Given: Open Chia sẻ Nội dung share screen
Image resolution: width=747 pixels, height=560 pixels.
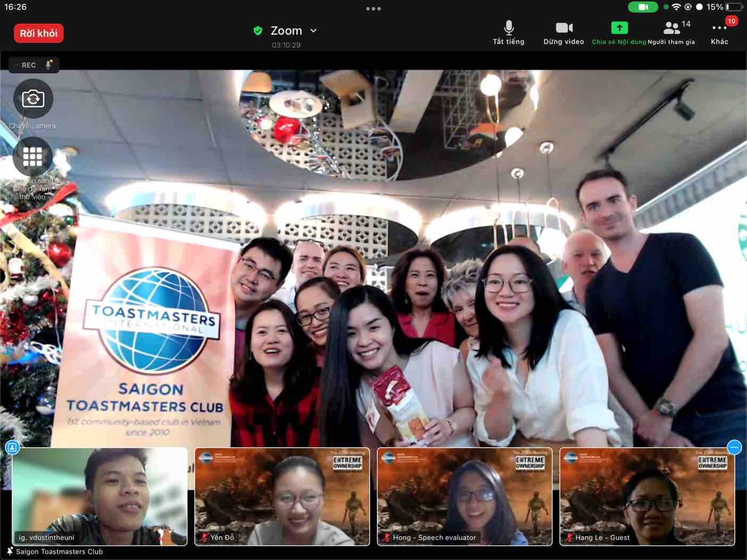Looking at the screenshot, I should coord(619,33).
